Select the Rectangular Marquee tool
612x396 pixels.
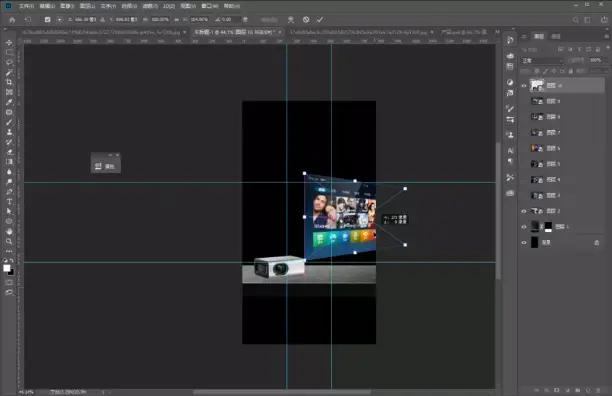pos(9,52)
